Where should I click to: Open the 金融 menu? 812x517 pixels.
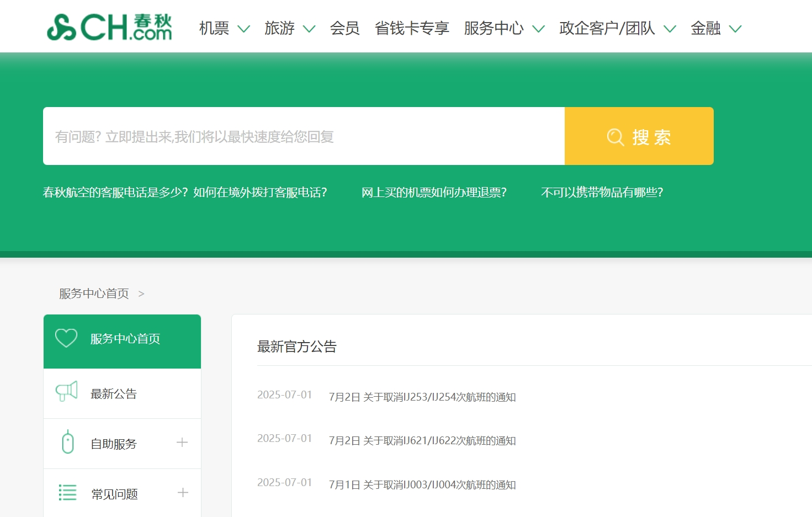click(705, 28)
